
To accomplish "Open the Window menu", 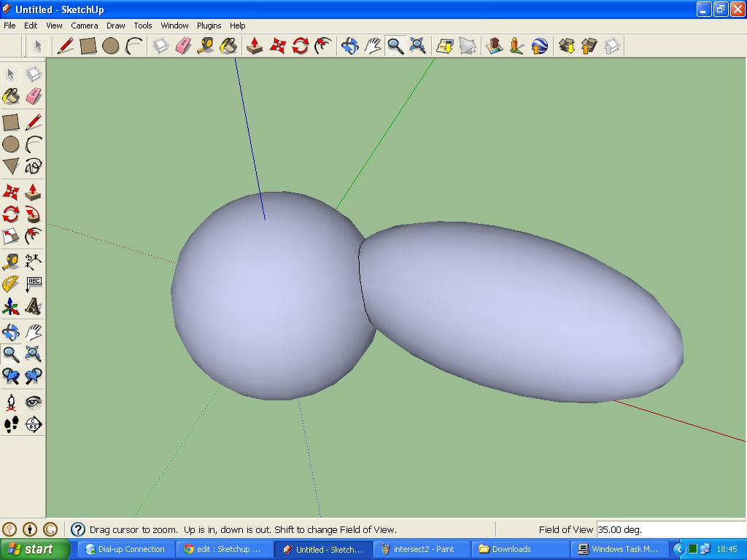I will coord(174,26).
